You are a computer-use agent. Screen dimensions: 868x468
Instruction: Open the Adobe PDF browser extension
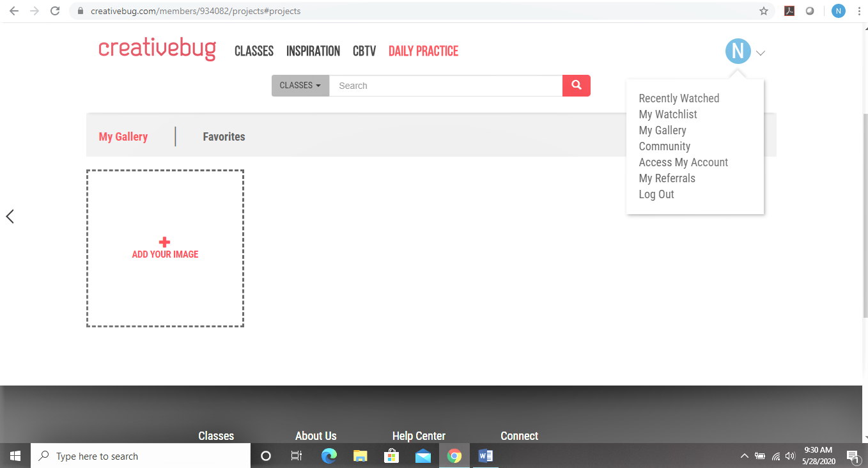click(x=789, y=11)
